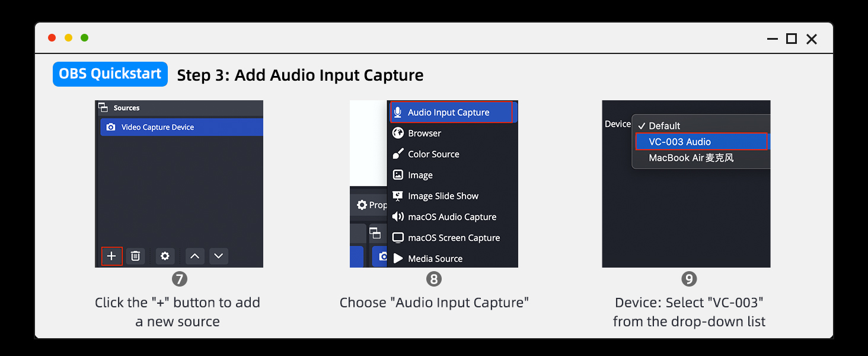Click the plus icon to add source
Screen dimensions: 868x356
click(x=111, y=256)
